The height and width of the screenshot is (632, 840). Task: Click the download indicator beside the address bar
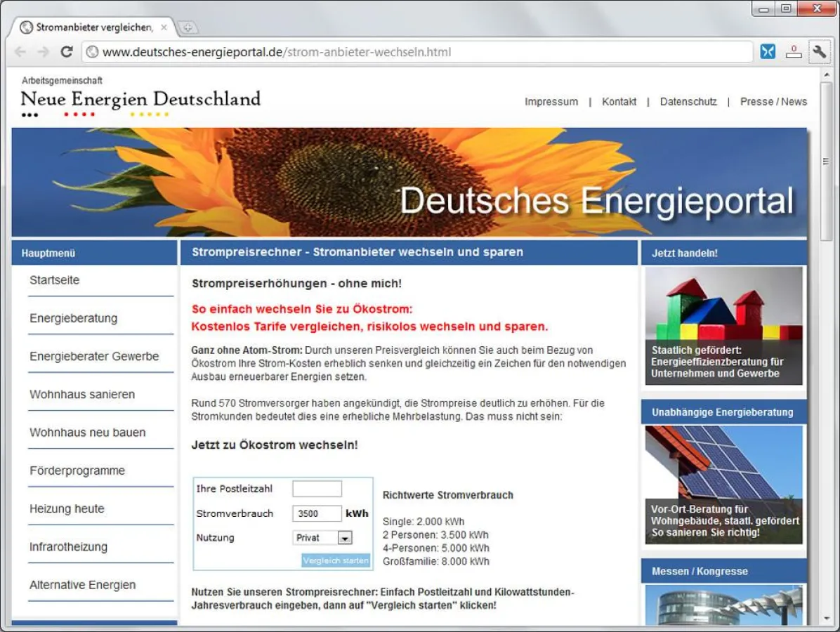tap(794, 51)
